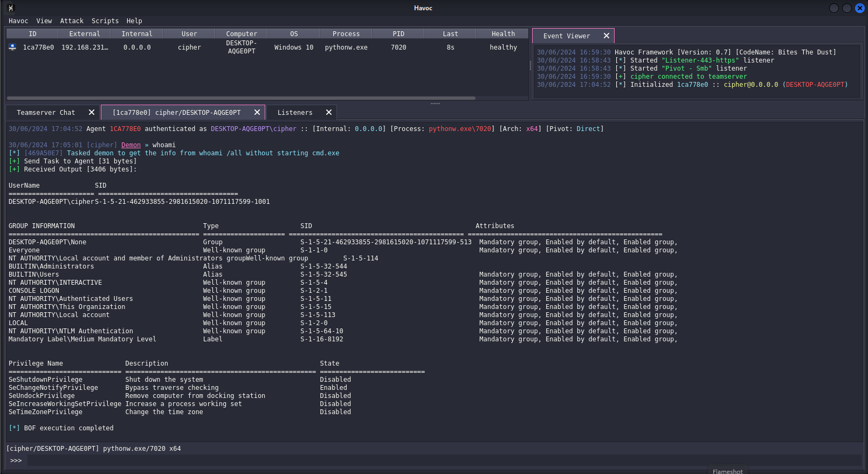The width and height of the screenshot is (868, 474).
Task: Click the Flameshot tooltip label
Action: click(x=727, y=471)
